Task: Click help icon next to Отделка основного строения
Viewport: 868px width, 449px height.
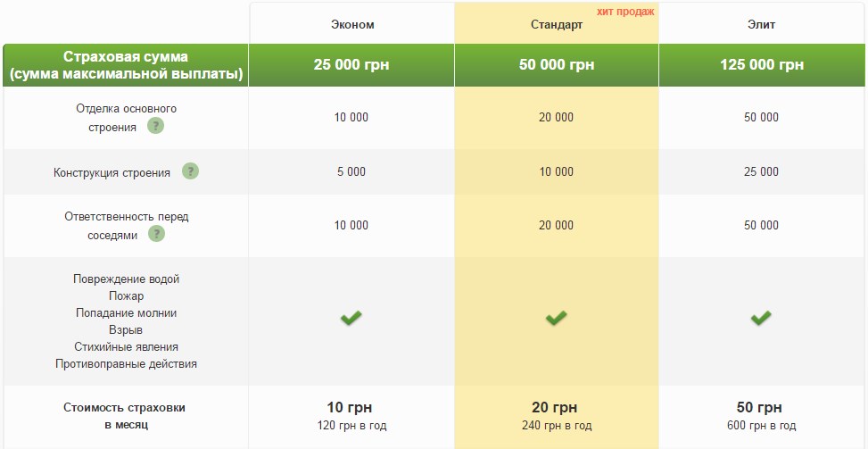Action: point(155,127)
